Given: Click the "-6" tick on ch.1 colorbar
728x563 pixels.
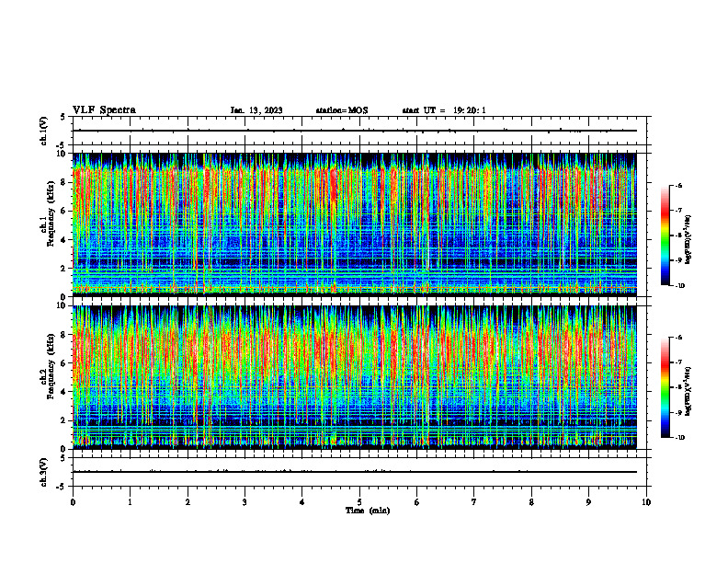Looking at the screenshot, I should [679, 185].
